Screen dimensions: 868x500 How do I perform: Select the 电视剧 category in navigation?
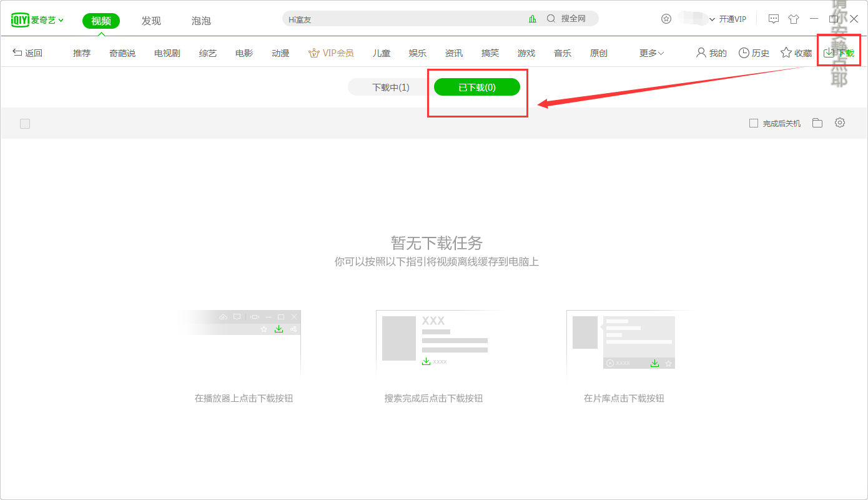[x=167, y=53]
